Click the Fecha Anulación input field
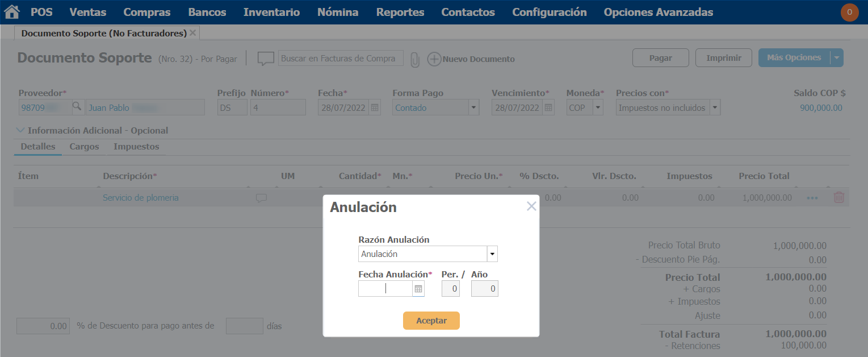 tap(385, 289)
